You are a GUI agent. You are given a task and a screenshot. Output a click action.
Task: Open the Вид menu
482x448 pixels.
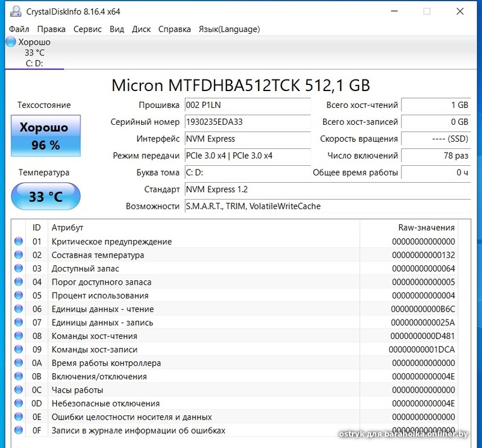tap(117, 29)
